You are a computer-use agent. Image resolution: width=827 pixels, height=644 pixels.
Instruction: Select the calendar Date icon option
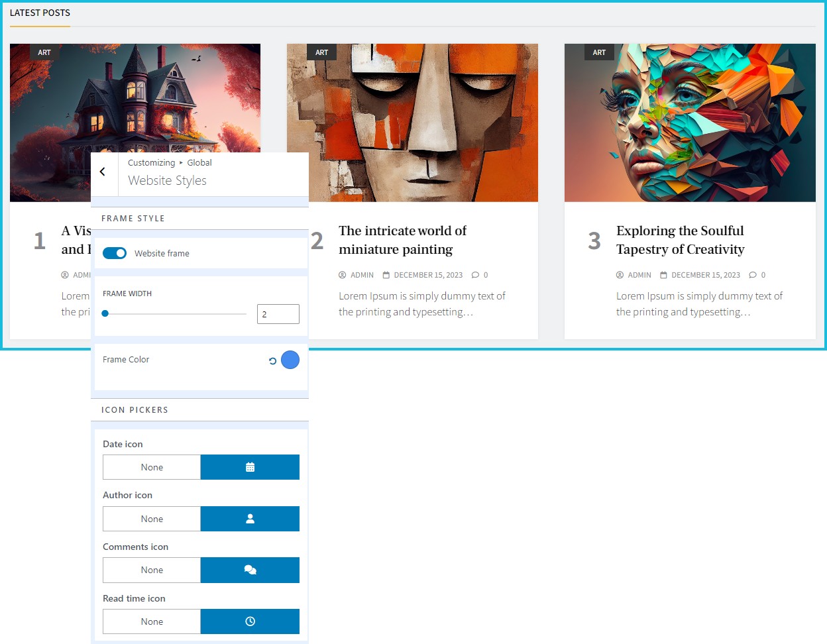coord(250,467)
